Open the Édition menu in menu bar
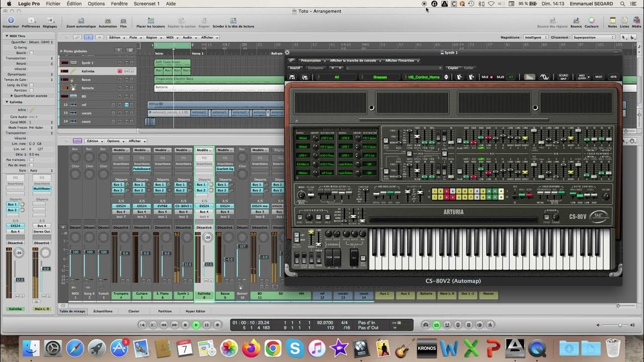644x362 pixels. [74, 4]
